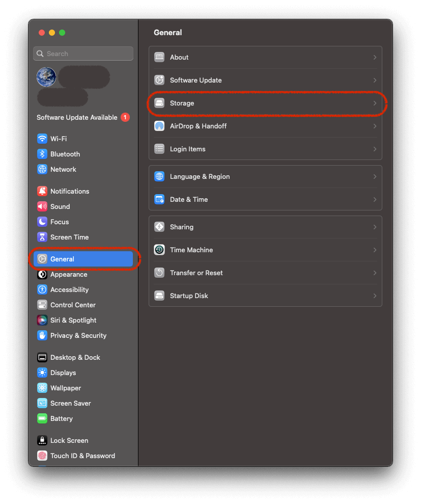Image resolution: width=421 pixels, height=504 pixels.
Task: Click the Search field
Action: click(x=83, y=54)
